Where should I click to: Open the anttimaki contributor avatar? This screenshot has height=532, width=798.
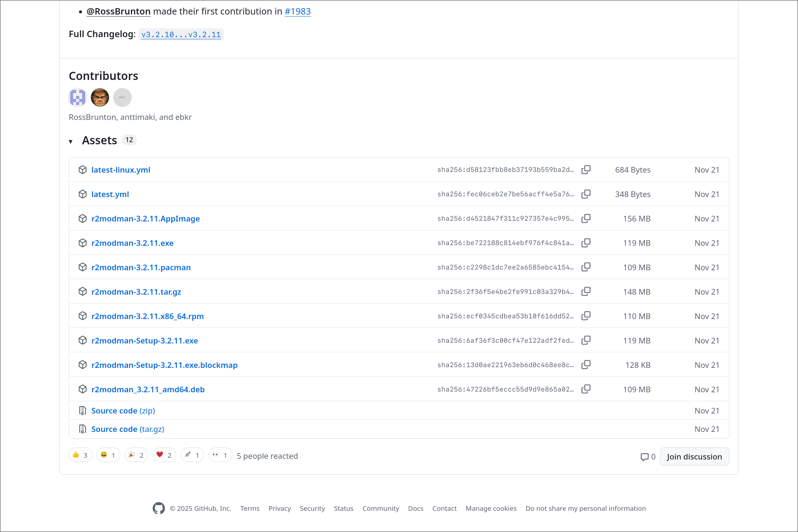click(x=100, y=98)
